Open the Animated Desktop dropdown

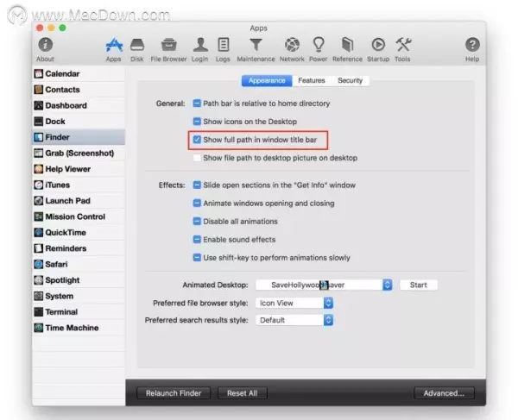tap(324, 285)
